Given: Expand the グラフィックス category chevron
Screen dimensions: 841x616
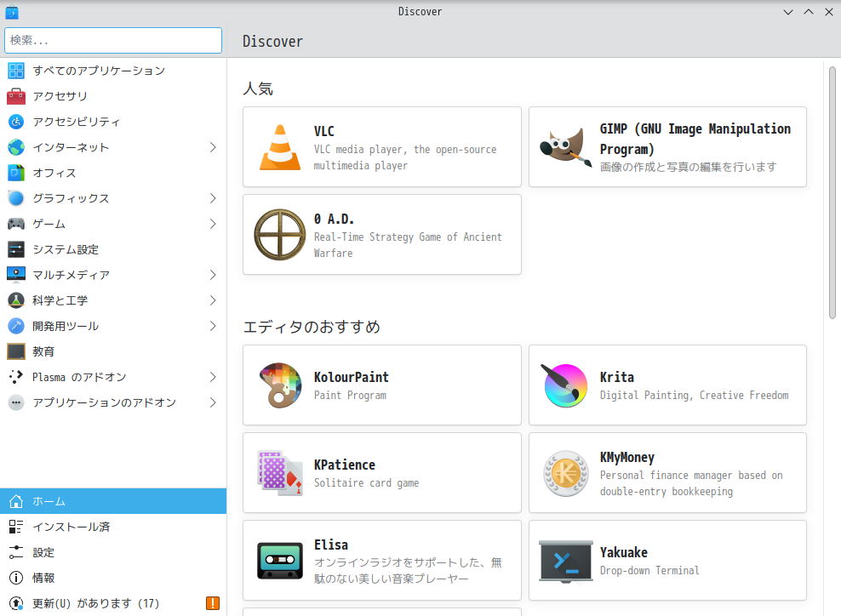Looking at the screenshot, I should (x=213, y=198).
